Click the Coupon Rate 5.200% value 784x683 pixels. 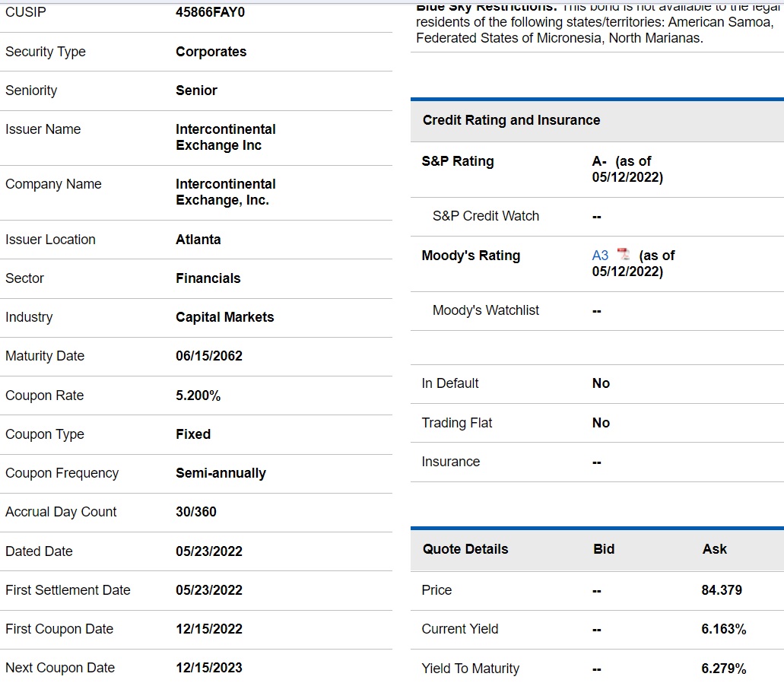pos(198,396)
